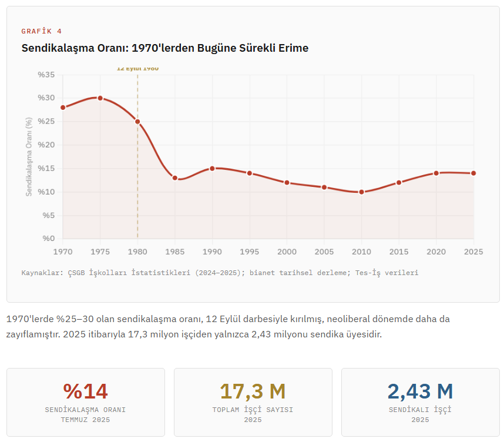Click the 2,43 M Sendikalı İşçi card
Image resolution: width=504 pixels, height=442 pixels.
[420, 402]
